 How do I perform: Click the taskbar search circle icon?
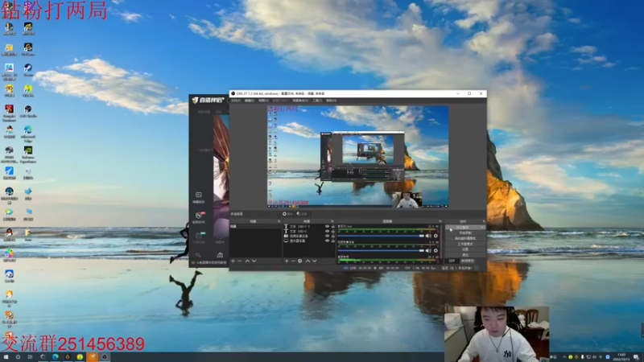[x=18, y=357]
